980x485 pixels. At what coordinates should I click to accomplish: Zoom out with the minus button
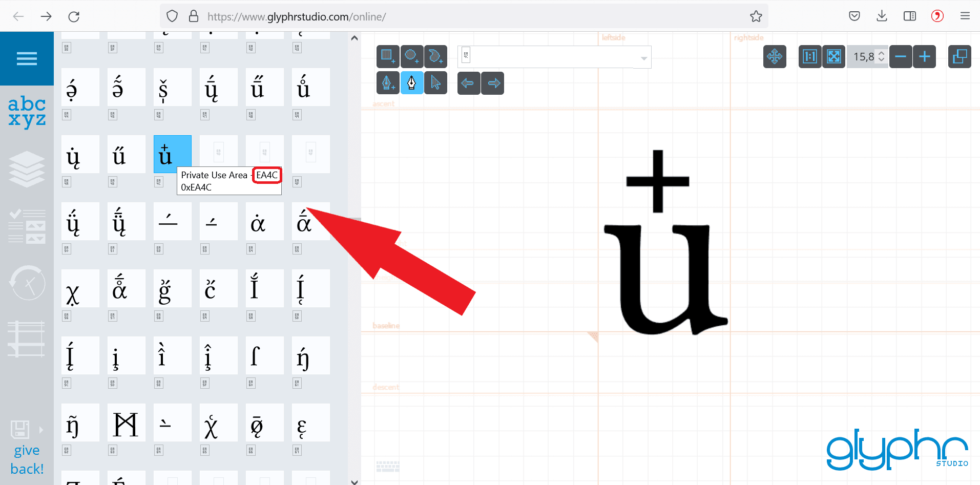(x=901, y=56)
